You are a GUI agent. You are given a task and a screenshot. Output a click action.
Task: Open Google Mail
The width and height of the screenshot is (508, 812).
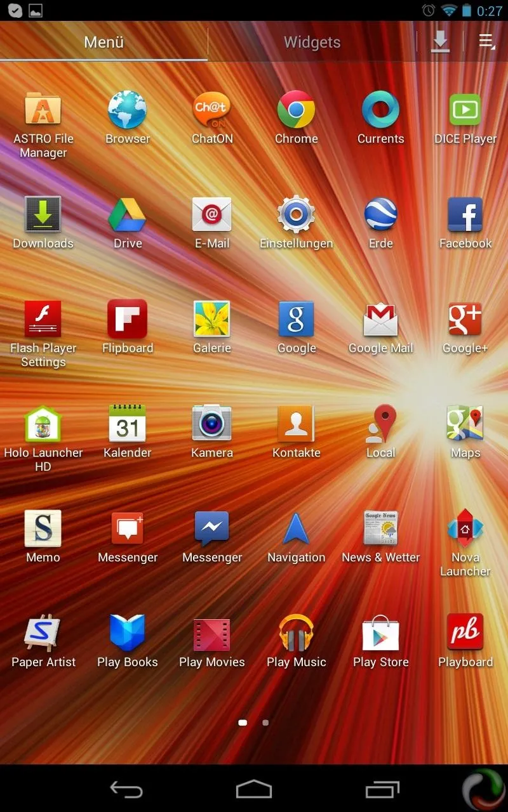[x=381, y=327]
